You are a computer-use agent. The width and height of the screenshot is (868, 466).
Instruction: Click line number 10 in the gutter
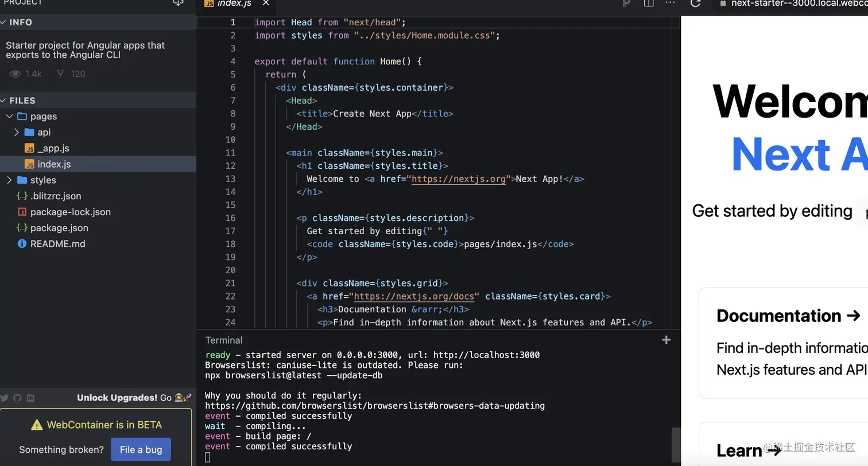tap(230, 139)
